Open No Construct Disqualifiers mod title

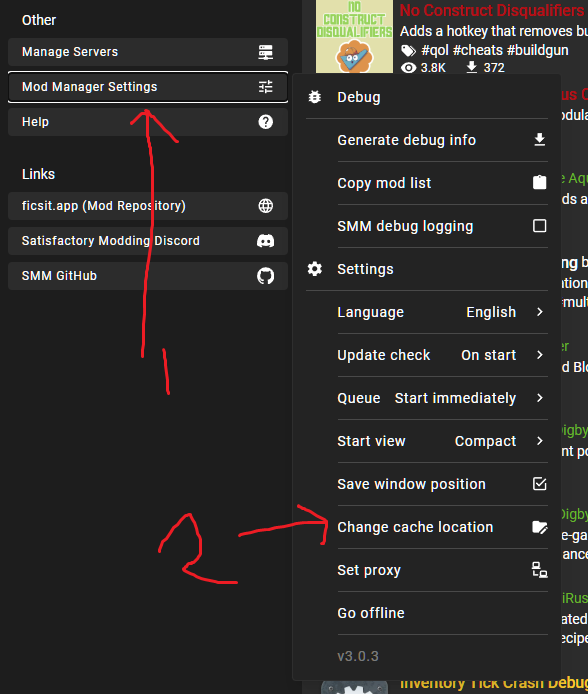(x=492, y=11)
